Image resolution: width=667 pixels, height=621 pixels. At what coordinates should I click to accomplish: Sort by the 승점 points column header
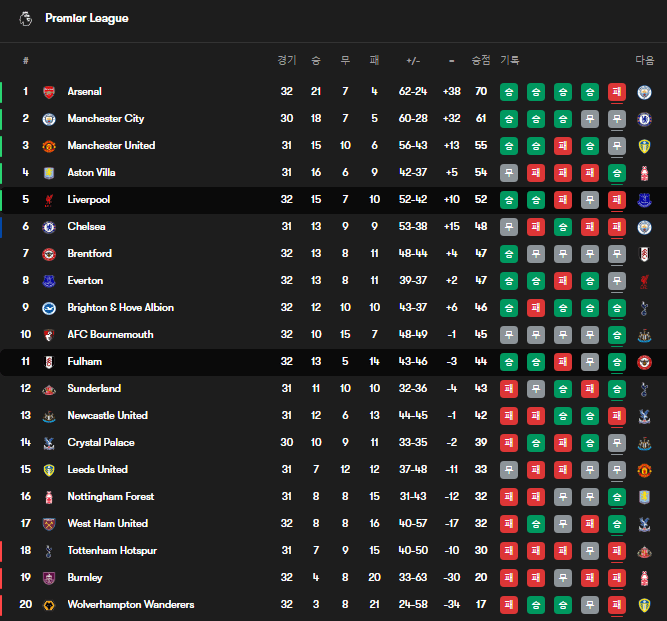[x=481, y=60]
